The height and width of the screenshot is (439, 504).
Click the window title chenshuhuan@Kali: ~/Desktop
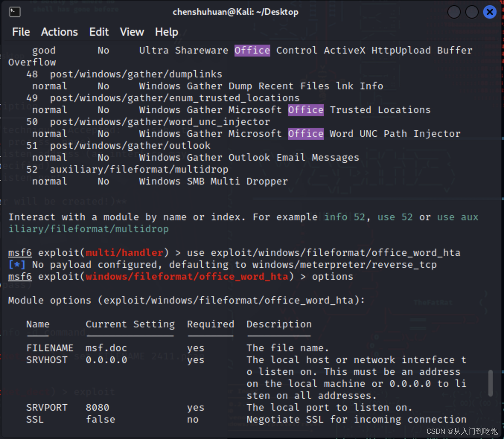[235, 12]
